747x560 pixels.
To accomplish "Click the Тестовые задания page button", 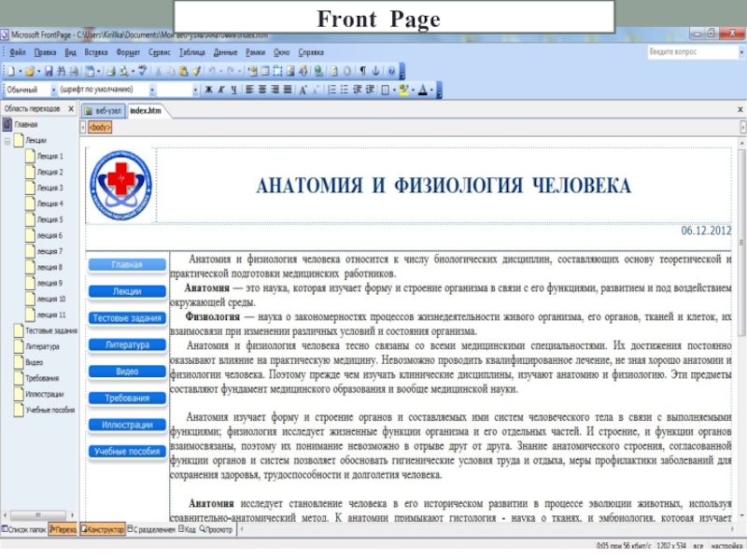I will click(x=127, y=318).
